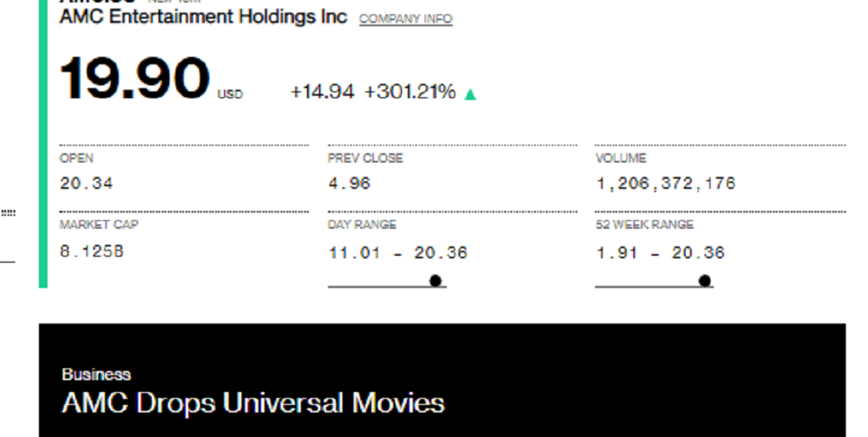Image resolution: width=868 pixels, height=437 pixels.
Task: Select the 19.90 stock price
Action: [x=135, y=79]
